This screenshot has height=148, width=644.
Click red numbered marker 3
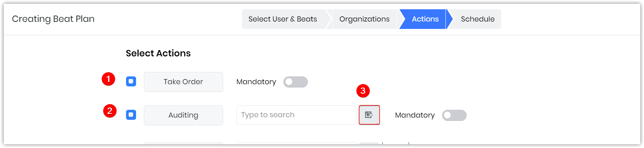[x=363, y=91]
